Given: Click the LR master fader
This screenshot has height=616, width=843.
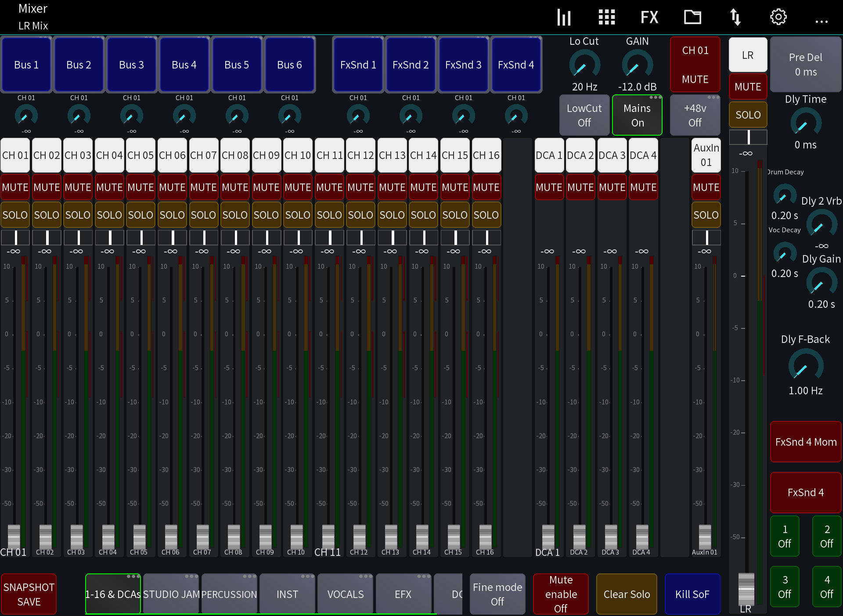Looking at the screenshot, I should coord(746,588).
